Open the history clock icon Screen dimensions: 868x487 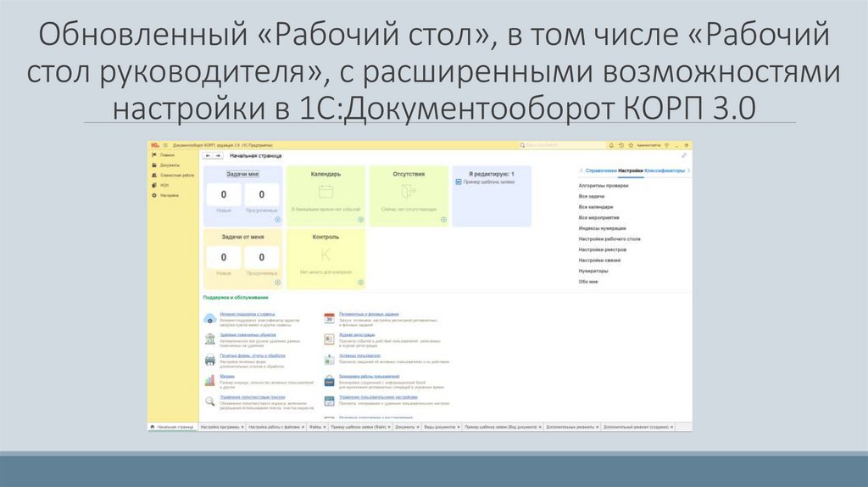coord(621,145)
